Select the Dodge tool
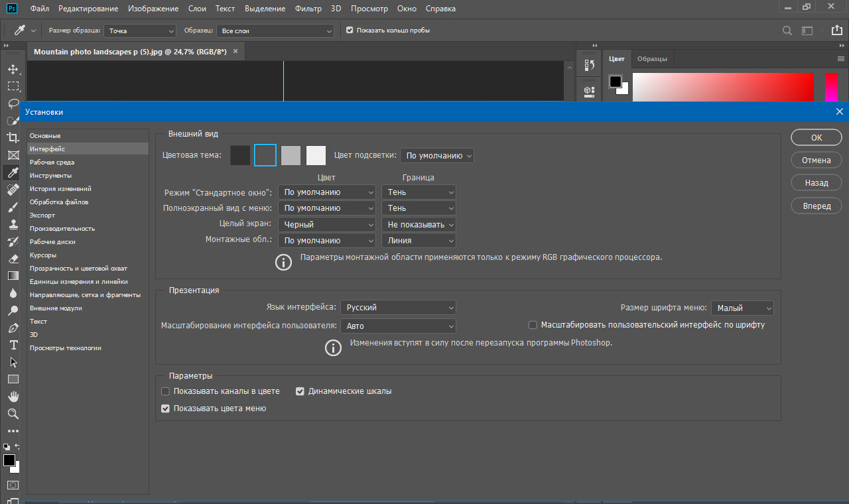849x504 pixels. [x=13, y=310]
